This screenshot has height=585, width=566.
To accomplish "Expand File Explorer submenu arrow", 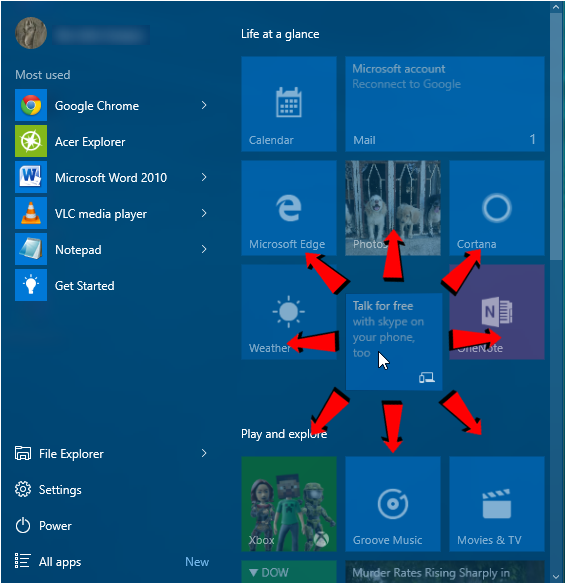I will [204, 453].
